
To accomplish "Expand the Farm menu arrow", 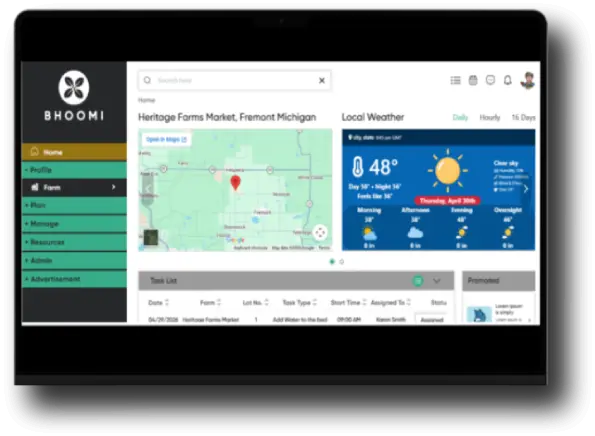I will [113, 187].
